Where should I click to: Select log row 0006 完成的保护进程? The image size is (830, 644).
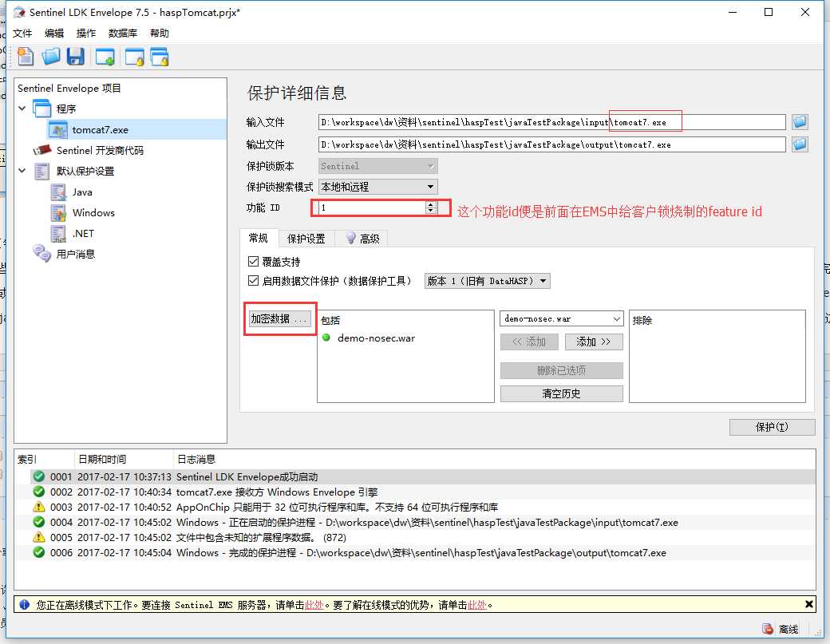[415, 552]
